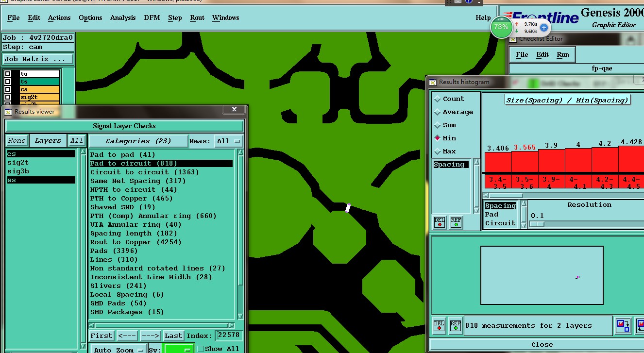This screenshot has width=644, height=353.
Task: Click the blue plus icon on speed widget
Action: coord(544,28)
